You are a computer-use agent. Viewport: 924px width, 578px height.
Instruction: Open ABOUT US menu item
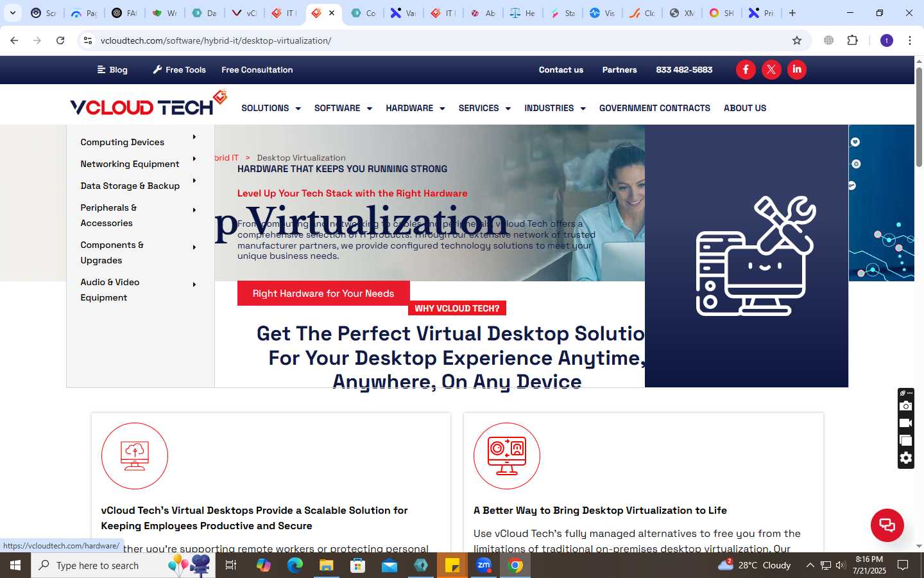coord(745,108)
